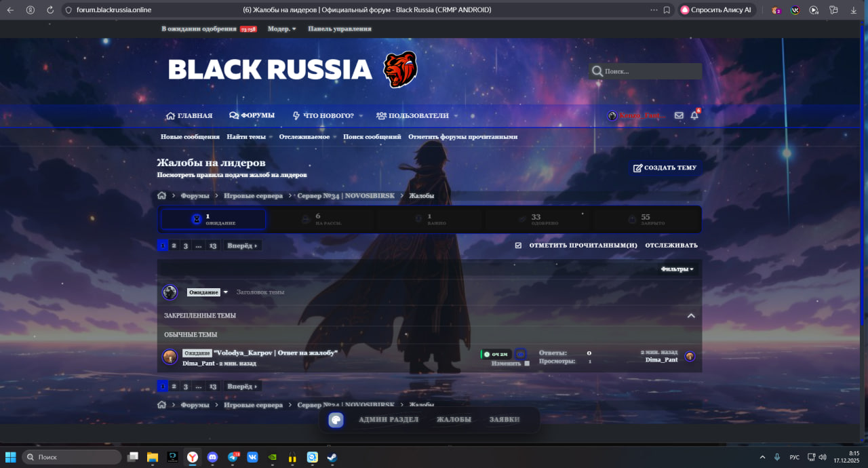Click the last-poster avatar on the thread's right
Viewport: 868px width, 468px height.
(x=690, y=356)
